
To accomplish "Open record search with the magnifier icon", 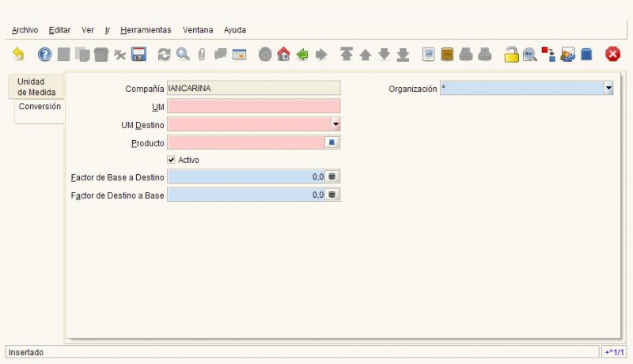I will coord(183,55).
